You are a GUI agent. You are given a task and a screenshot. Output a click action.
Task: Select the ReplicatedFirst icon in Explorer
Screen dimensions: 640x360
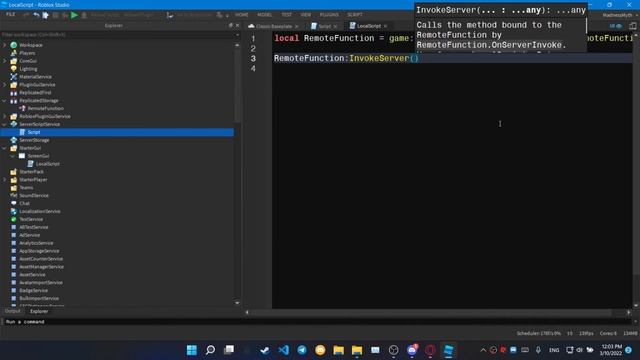coord(14,92)
